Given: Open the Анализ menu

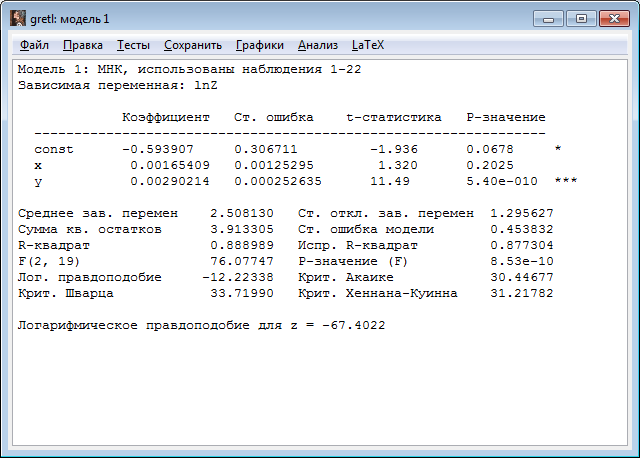Looking at the screenshot, I should point(318,45).
